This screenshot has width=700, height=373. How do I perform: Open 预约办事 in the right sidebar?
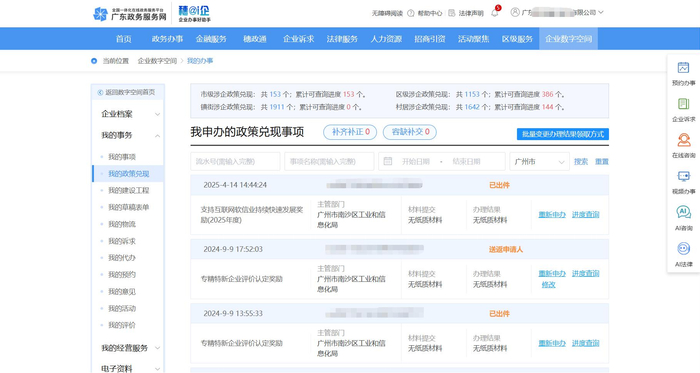coord(683,74)
